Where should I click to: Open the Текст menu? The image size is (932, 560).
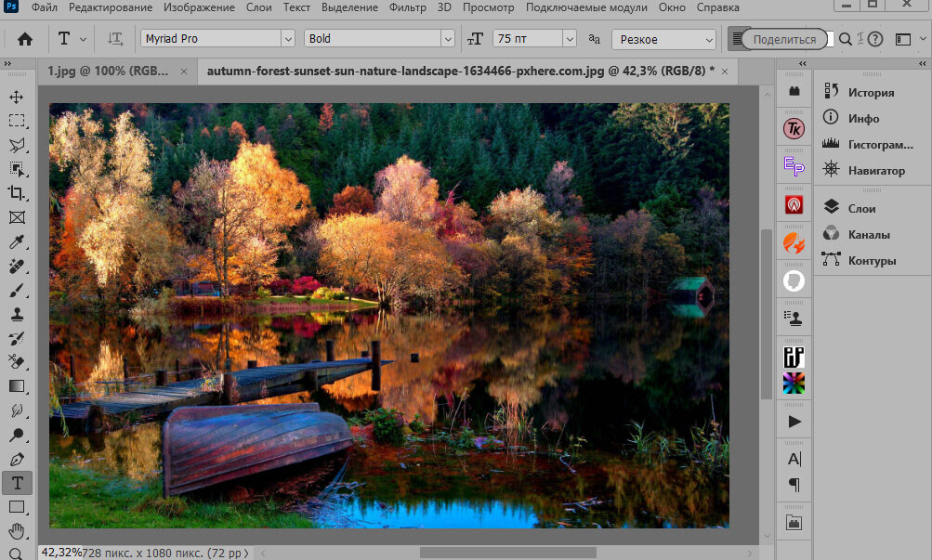296,7
